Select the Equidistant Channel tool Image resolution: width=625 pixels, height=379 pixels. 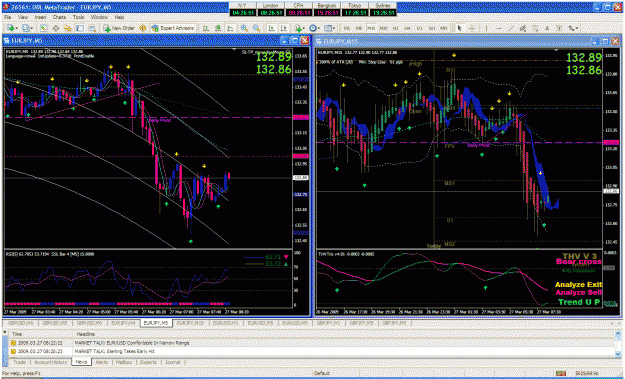522,28
